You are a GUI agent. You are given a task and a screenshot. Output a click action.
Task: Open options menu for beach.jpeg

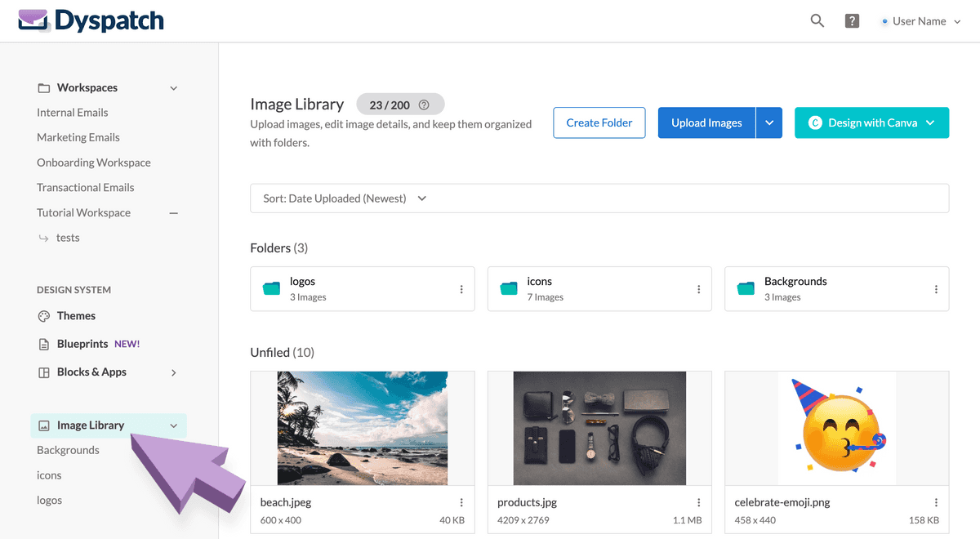(x=461, y=502)
